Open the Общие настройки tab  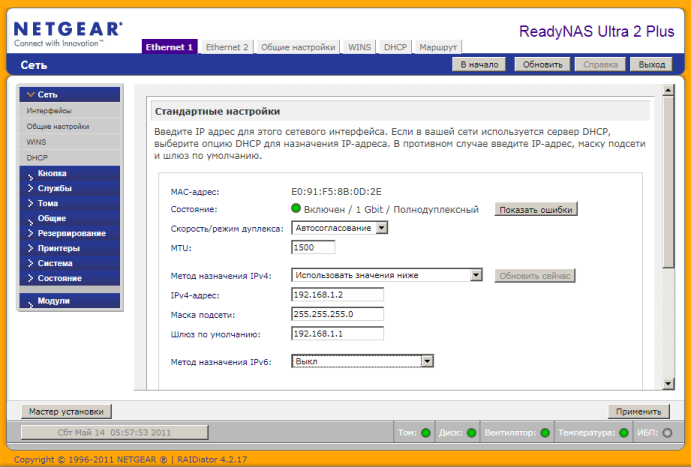(298, 47)
